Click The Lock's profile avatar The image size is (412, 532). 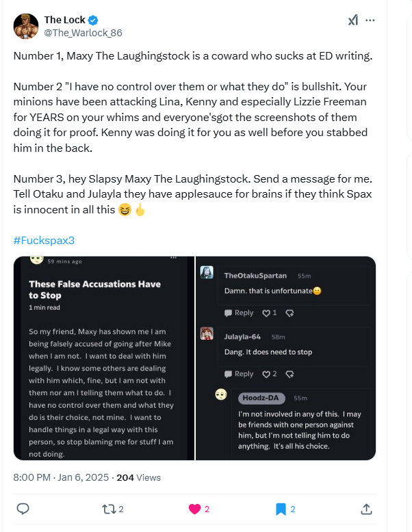(x=26, y=25)
